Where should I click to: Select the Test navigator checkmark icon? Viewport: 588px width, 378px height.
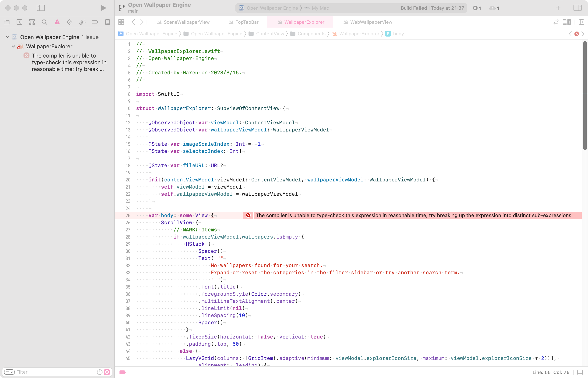pyautogui.click(x=70, y=22)
